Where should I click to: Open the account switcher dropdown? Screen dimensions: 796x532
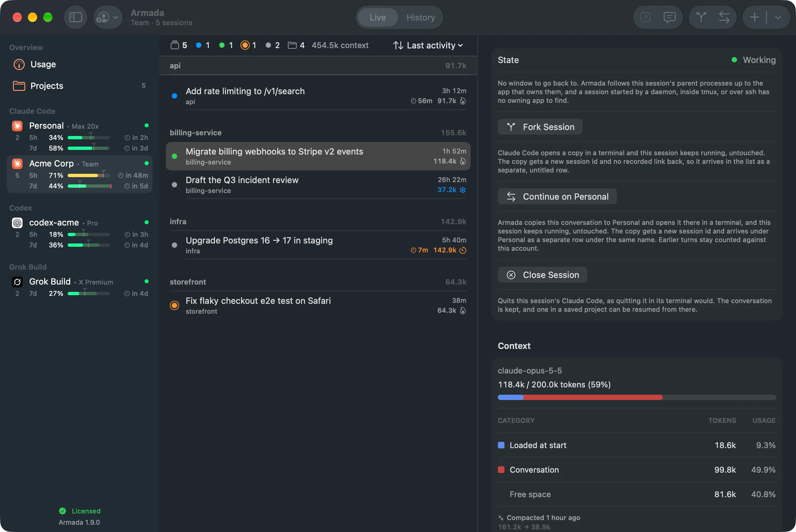(x=107, y=17)
